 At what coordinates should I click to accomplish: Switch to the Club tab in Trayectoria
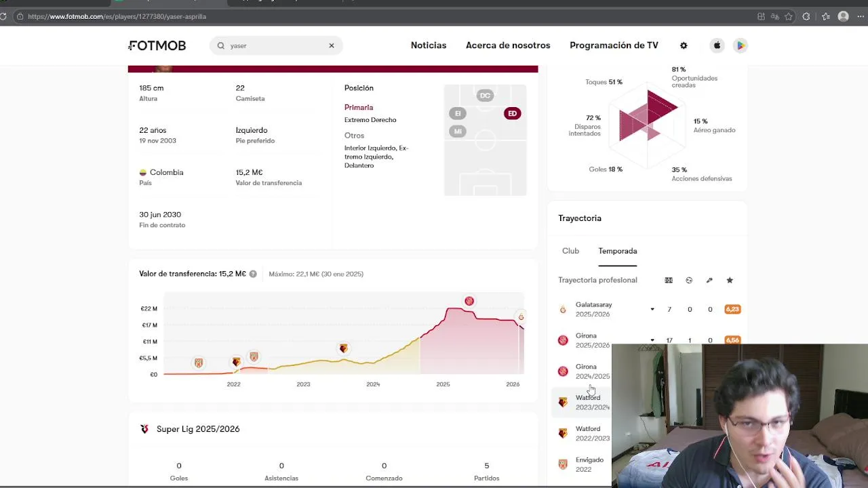point(570,251)
